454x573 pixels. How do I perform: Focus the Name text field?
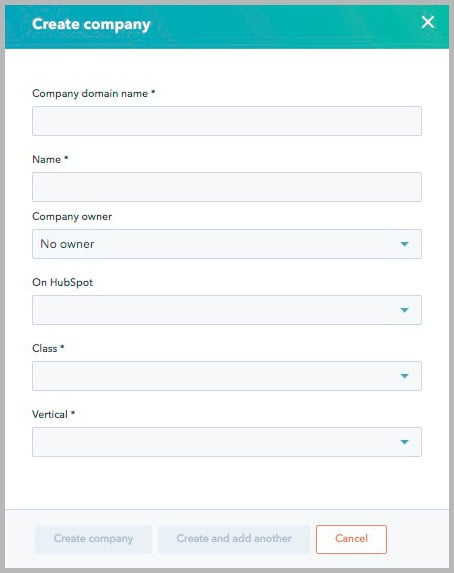(227, 187)
